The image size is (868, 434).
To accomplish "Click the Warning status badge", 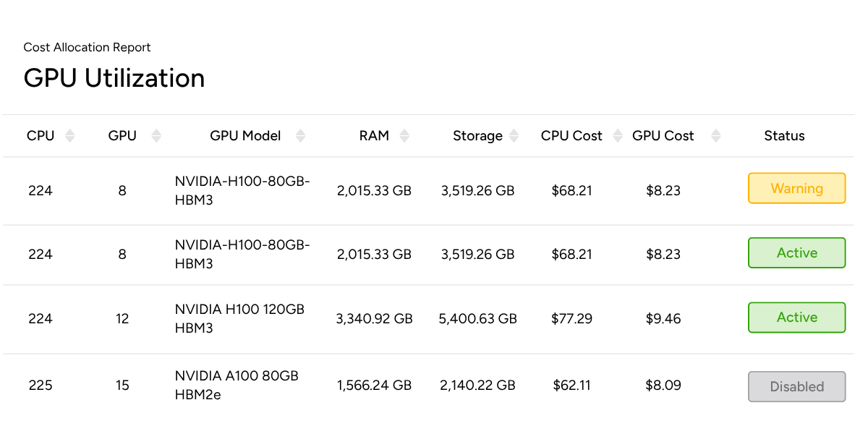I will tap(796, 188).
